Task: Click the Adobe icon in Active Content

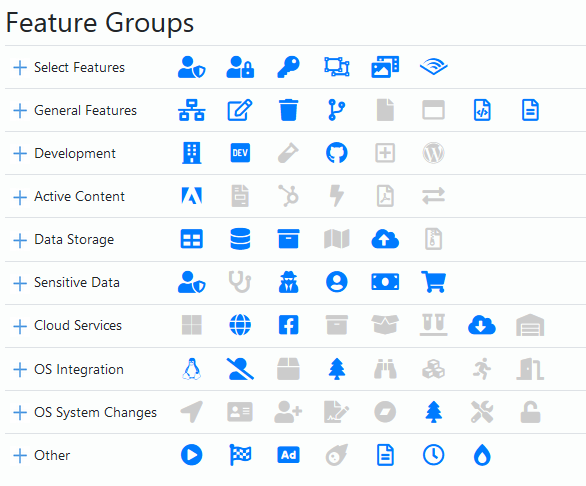Action: [192, 196]
